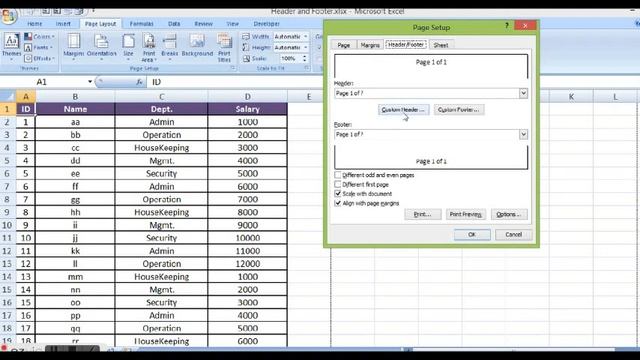The width and height of the screenshot is (640, 360).
Task: Select column K header
Action: tap(571, 97)
